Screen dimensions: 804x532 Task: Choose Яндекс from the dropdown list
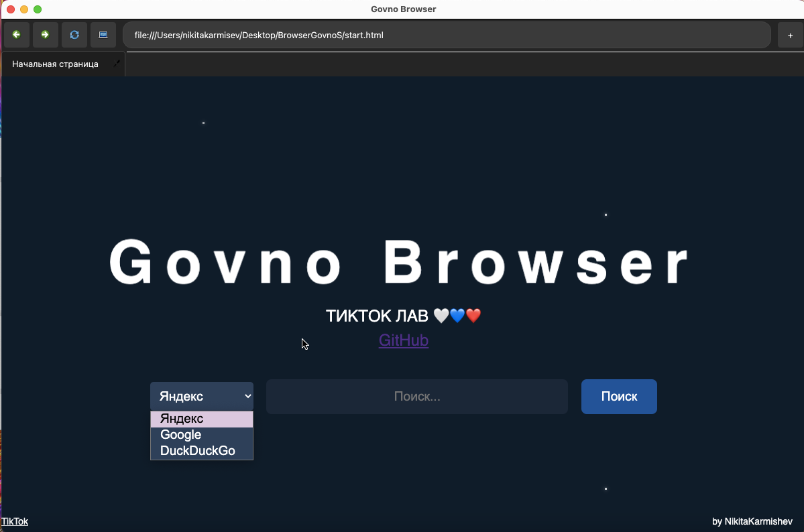(x=202, y=419)
